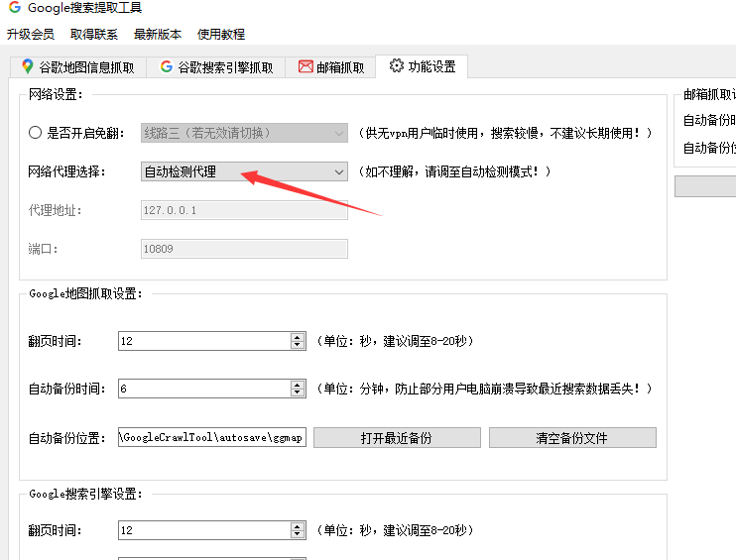
Task: Open the 升级会员 menu
Action: pos(31,35)
